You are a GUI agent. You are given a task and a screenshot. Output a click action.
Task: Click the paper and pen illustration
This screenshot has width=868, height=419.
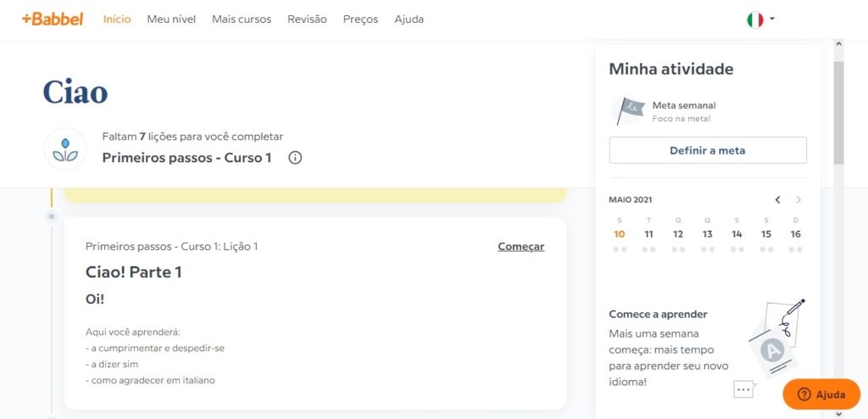click(x=776, y=338)
